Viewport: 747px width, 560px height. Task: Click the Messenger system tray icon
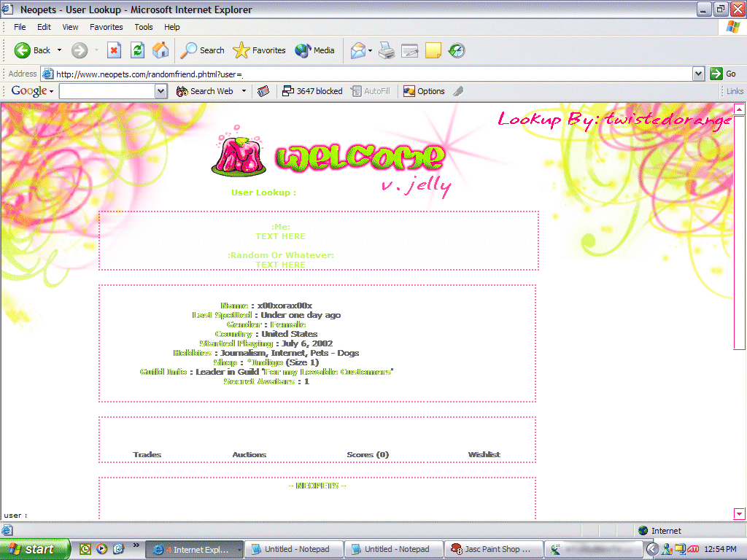pyautogui.click(x=667, y=550)
